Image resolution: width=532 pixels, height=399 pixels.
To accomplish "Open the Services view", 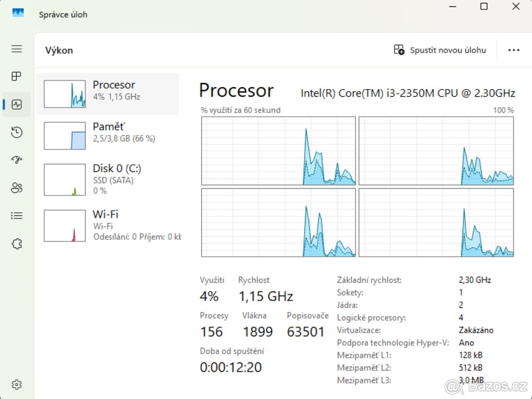I will click(16, 243).
